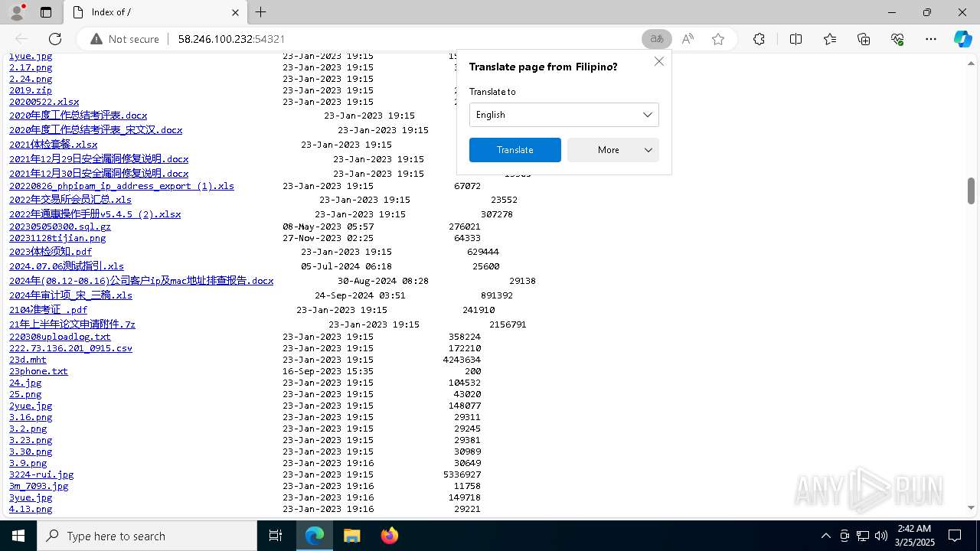Open the 23phone.txt link
980x551 pixels.
coord(38,371)
